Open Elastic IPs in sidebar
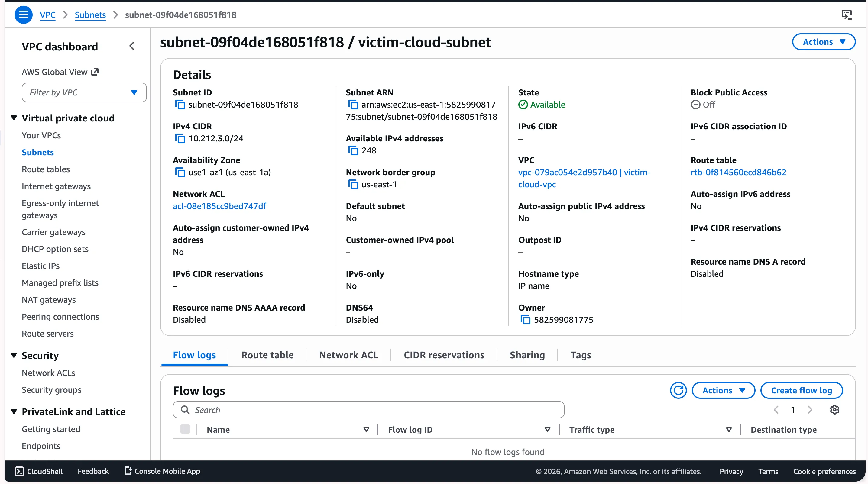 coord(40,266)
